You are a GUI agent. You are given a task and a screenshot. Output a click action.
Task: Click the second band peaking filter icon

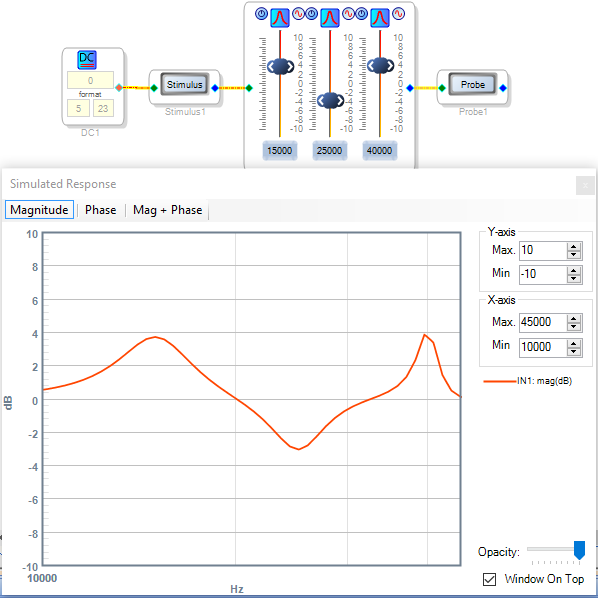coord(330,18)
